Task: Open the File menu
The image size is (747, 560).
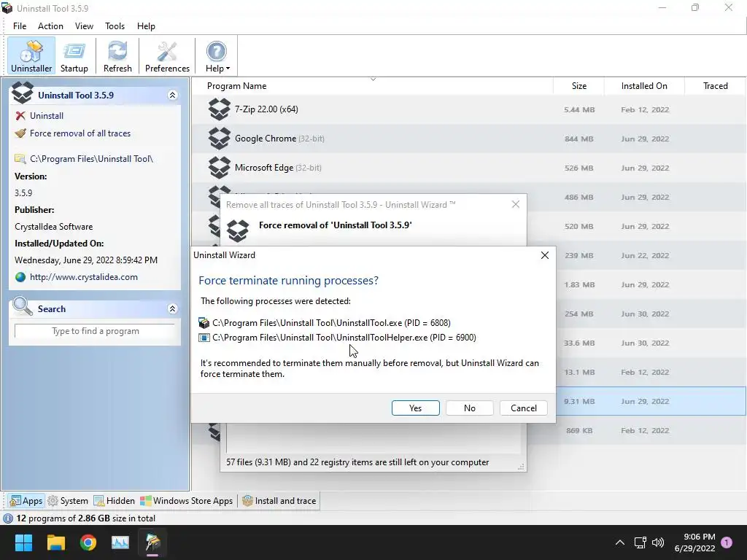Action: click(x=20, y=26)
